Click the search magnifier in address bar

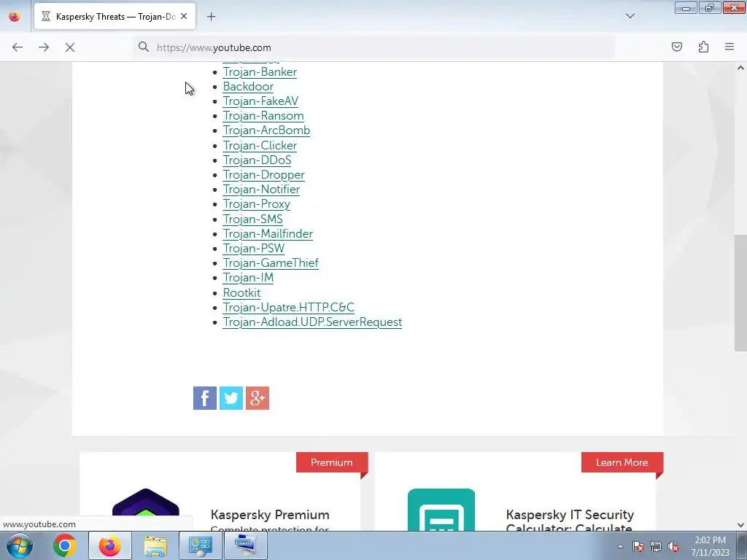[x=144, y=47]
